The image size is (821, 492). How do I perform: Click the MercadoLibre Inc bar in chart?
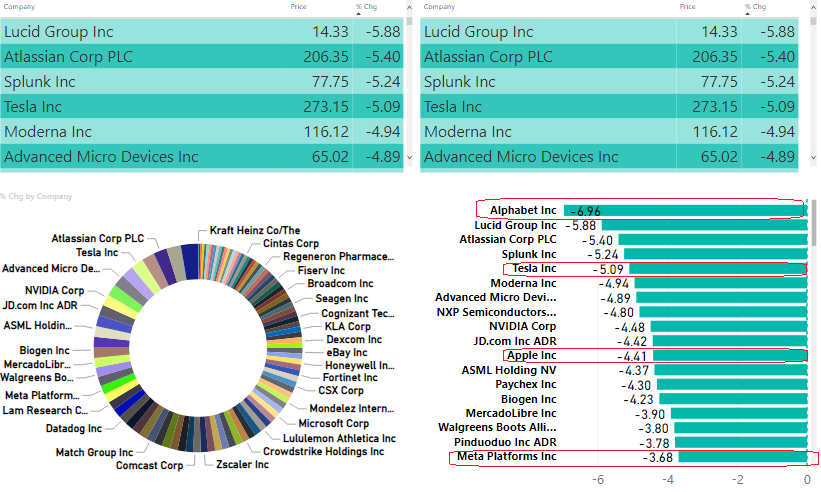click(x=739, y=413)
